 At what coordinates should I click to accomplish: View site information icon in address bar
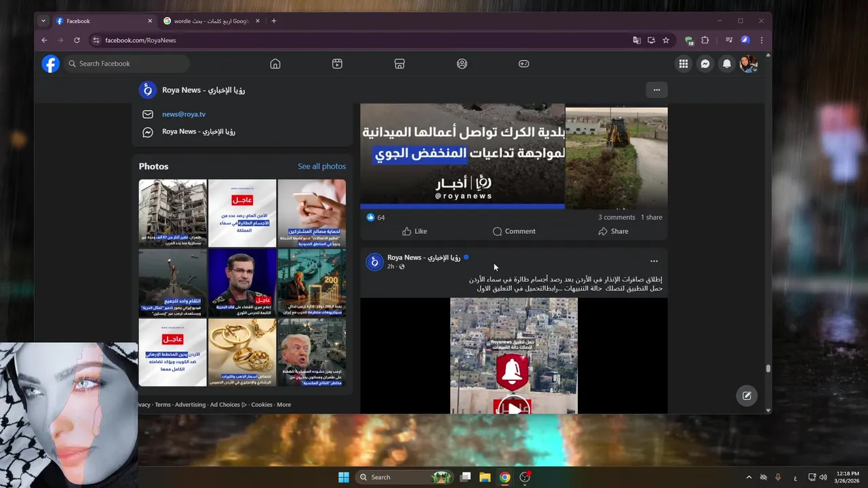pyautogui.click(x=96, y=40)
